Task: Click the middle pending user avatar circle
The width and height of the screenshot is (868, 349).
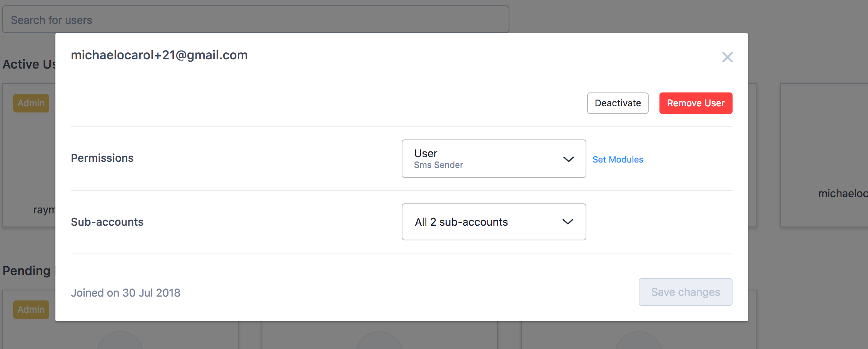Action: point(379,341)
